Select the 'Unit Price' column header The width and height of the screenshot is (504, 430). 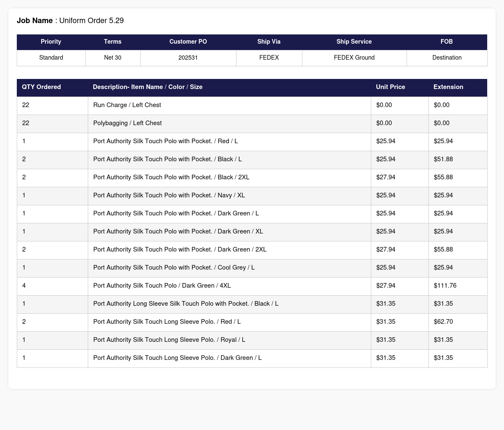coord(400,87)
